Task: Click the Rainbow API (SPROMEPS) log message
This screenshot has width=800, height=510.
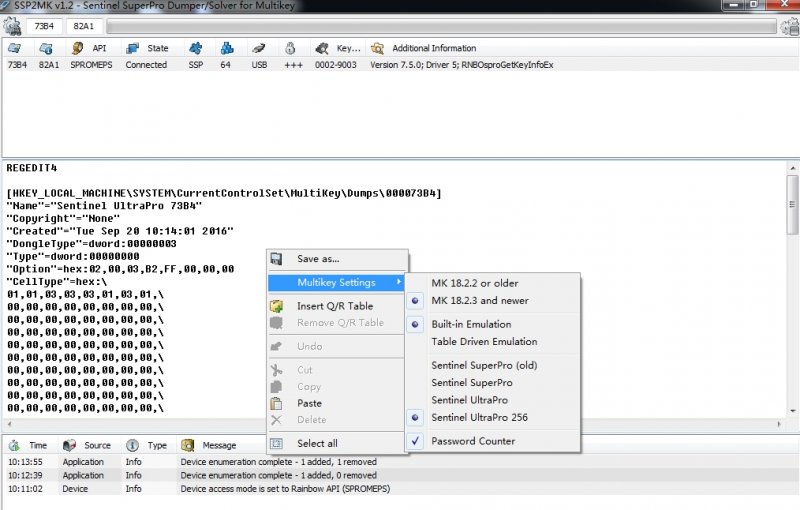Action: pos(285,489)
